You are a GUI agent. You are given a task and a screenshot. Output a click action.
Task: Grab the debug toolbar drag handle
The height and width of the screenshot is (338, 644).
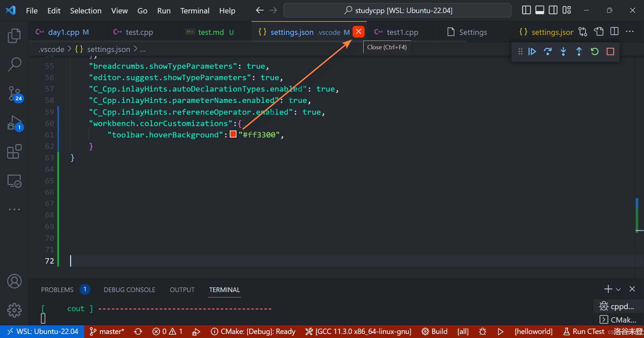[x=520, y=52]
